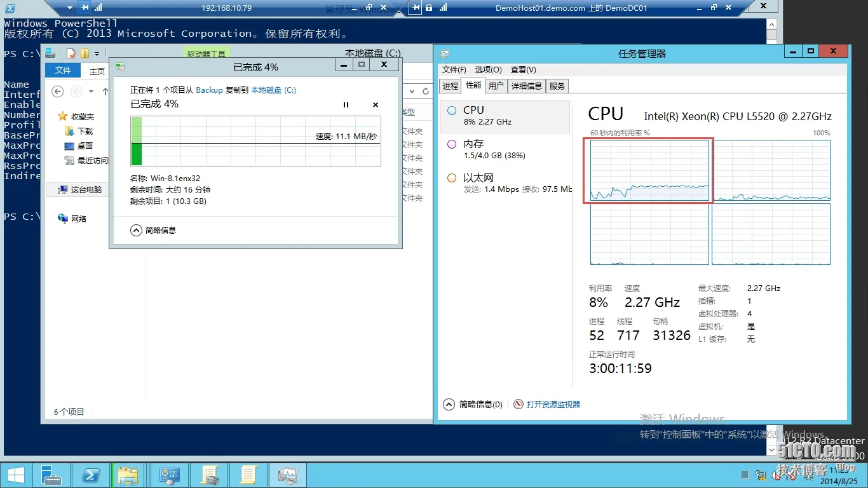This screenshot has height=488, width=868.
Task: Collapse copy dialog details via 简略信息
Action: pyautogui.click(x=153, y=230)
